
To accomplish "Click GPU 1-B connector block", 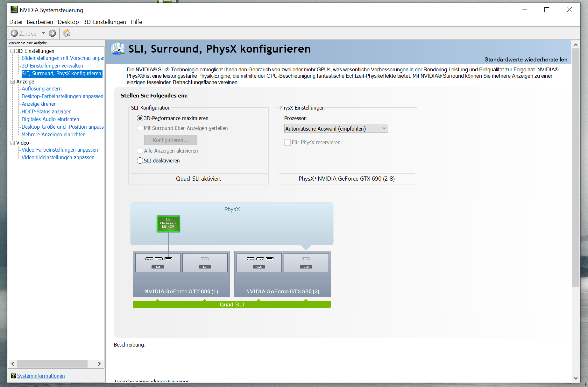I will [x=205, y=262].
